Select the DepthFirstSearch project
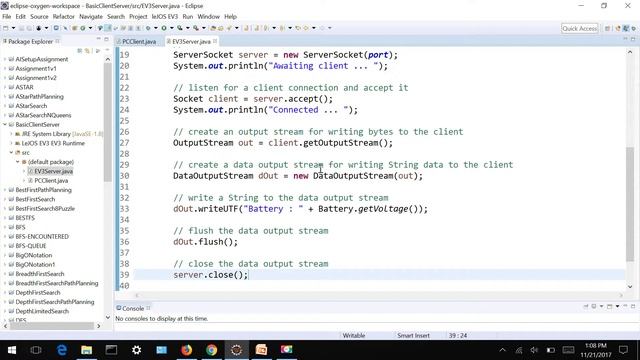The height and width of the screenshot is (360, 640). point(38,293)
